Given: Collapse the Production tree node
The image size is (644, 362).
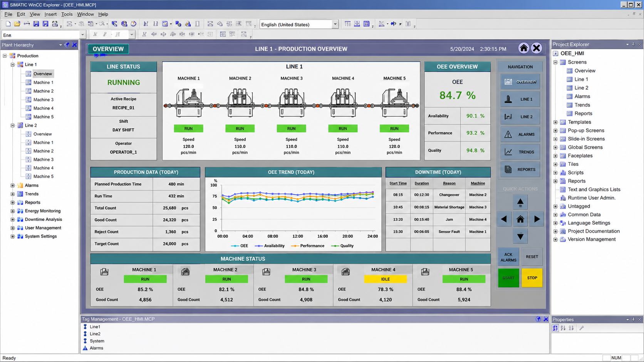Looking at the screenshot, I should coord(5,56).
